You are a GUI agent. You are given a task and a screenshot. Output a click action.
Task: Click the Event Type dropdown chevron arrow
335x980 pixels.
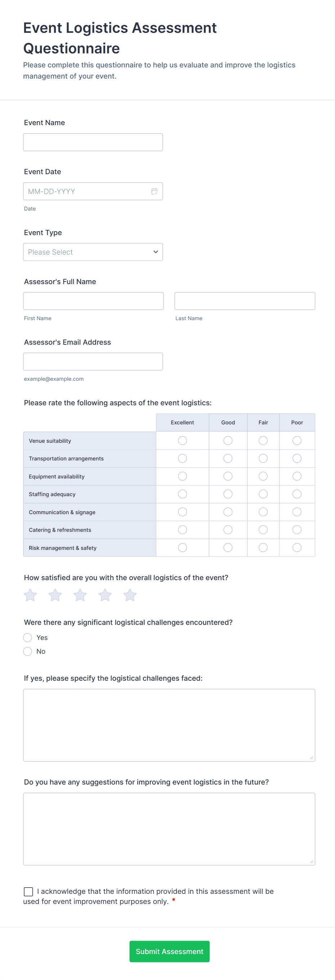point(156,252)
